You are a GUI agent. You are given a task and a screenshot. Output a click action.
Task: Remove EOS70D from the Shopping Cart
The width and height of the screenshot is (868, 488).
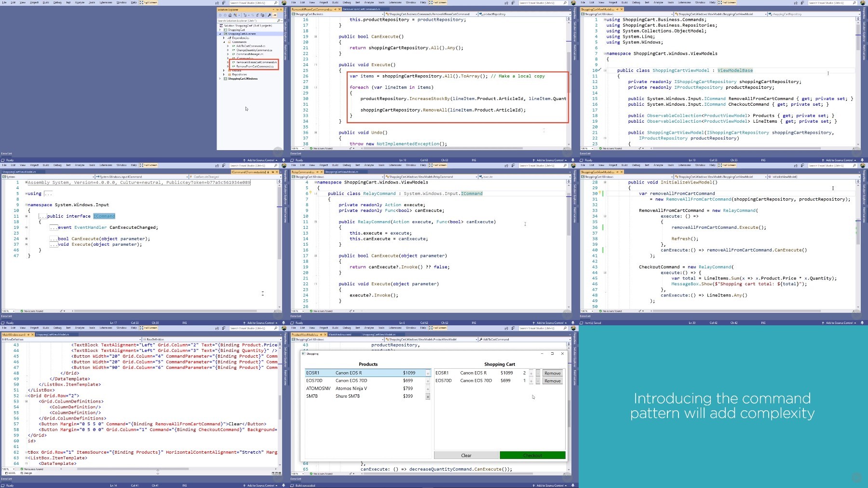[553, 381]
